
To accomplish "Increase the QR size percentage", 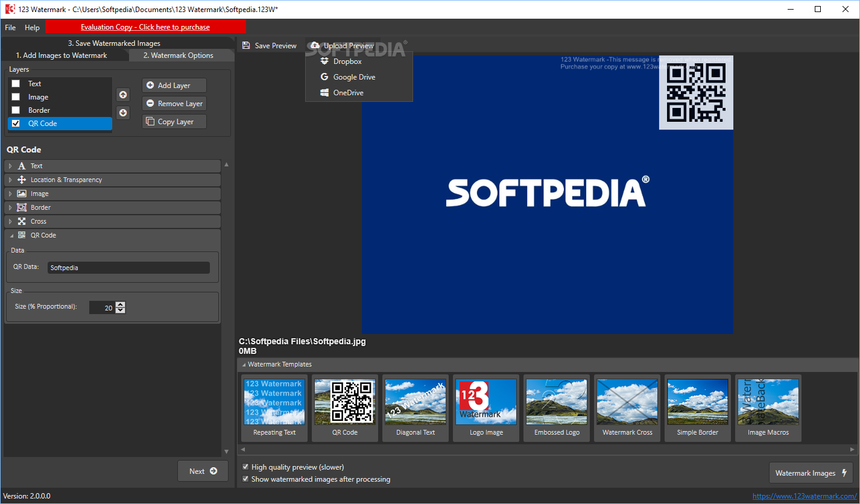I will (x=121, y=304).
